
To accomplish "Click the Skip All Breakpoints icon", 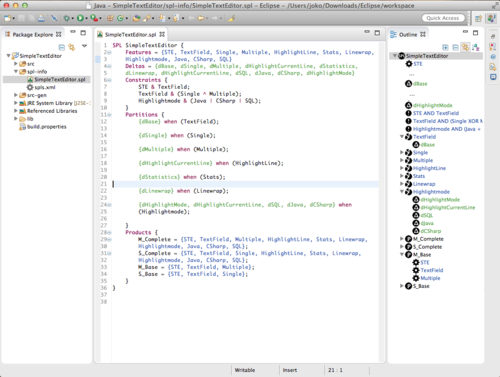I will (54, 18).
